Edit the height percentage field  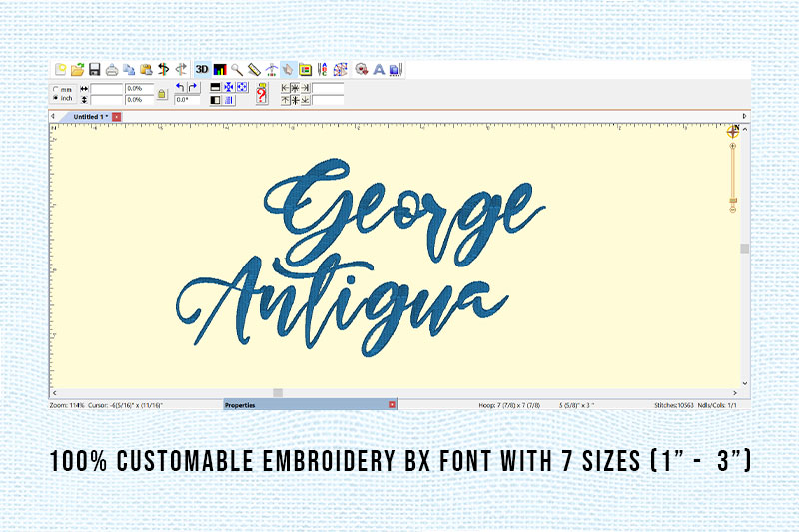click(139, 100)
